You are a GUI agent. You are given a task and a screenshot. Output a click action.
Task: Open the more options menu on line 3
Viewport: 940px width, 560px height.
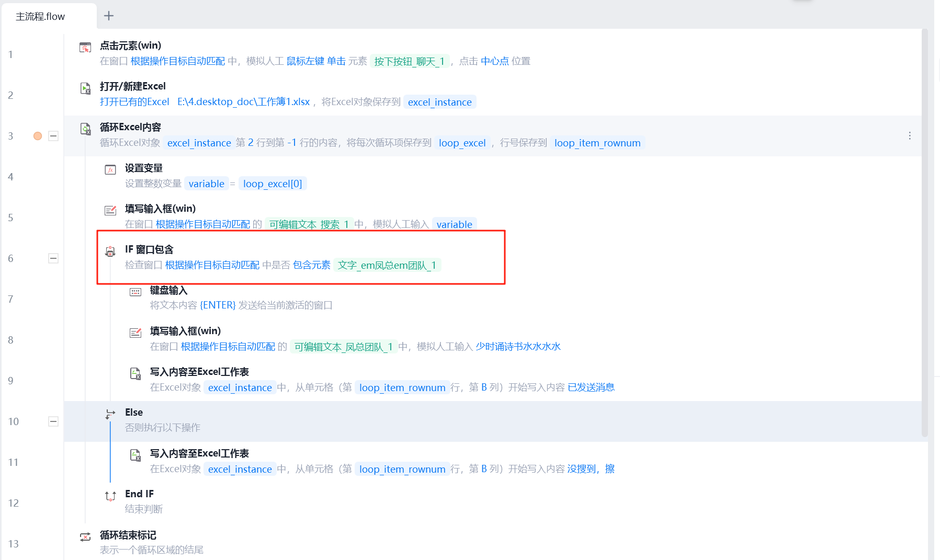click(x=910, y=136)
